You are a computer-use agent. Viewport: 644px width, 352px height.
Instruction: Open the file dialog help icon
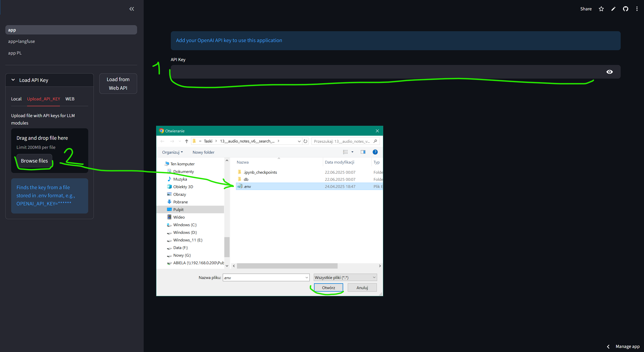[375, 152]
